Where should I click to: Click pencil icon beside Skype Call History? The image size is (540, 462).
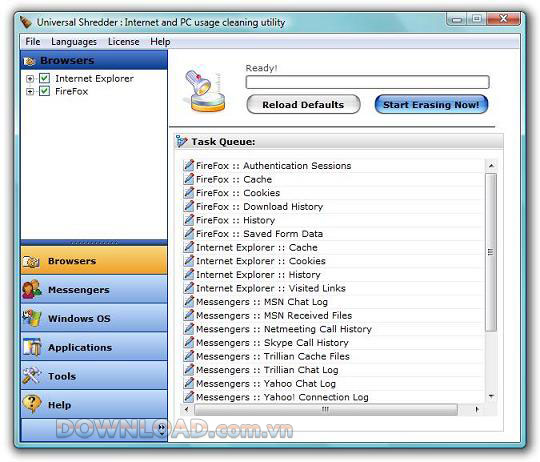click(189, 342)
